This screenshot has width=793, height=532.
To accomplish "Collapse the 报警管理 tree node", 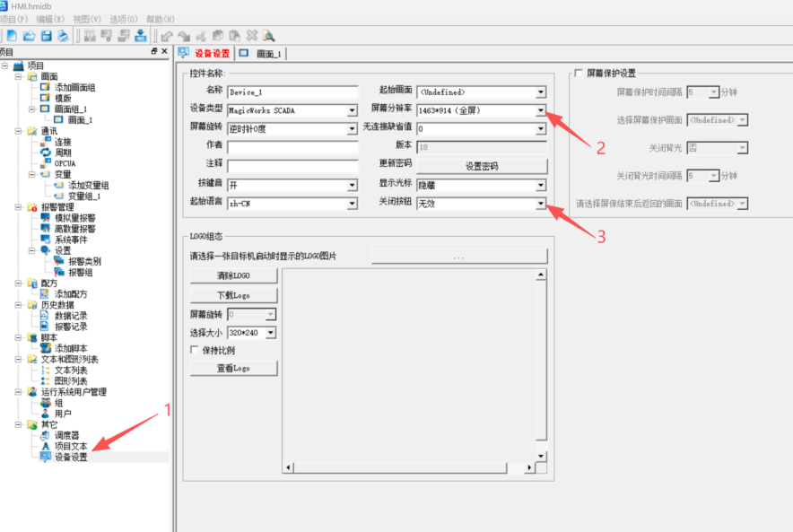I will (x=18, y=207).
